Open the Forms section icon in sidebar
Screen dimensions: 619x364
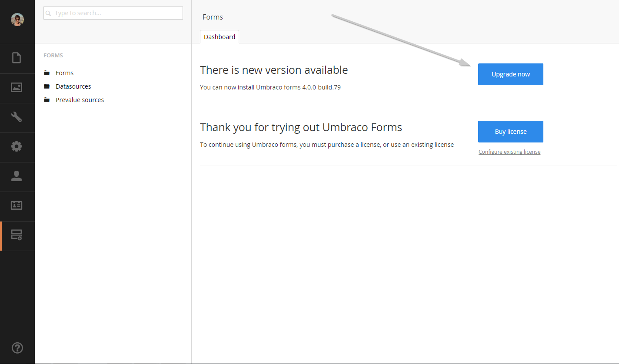click(x=17, y=235)
